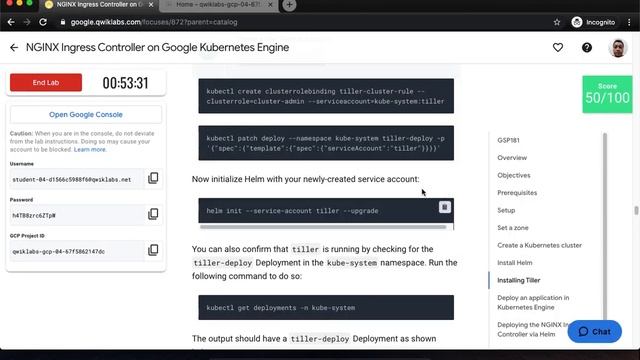Viewport: 640px width, 360px height.
Task: Open the Learn more link
Action: 90,149
